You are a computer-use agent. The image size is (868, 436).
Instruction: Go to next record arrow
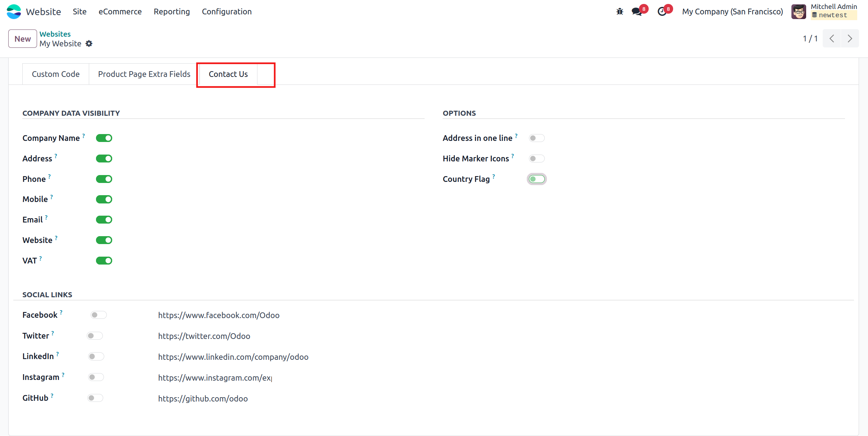tap(850, 38)
